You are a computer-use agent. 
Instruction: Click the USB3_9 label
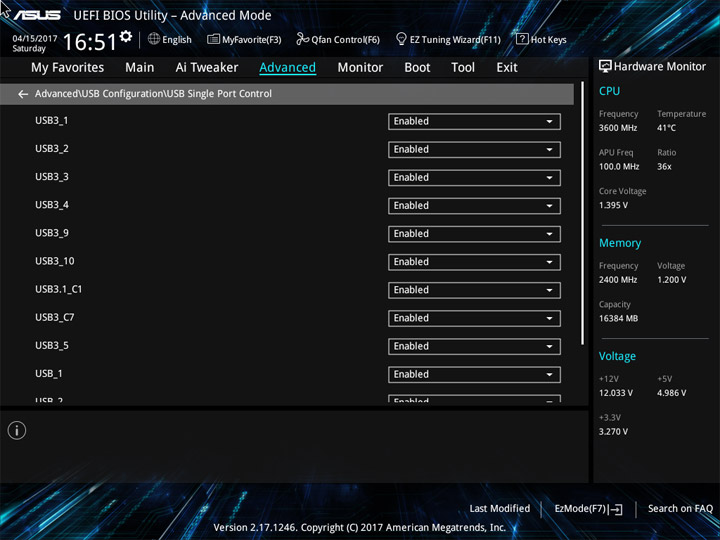click(52, 233)
